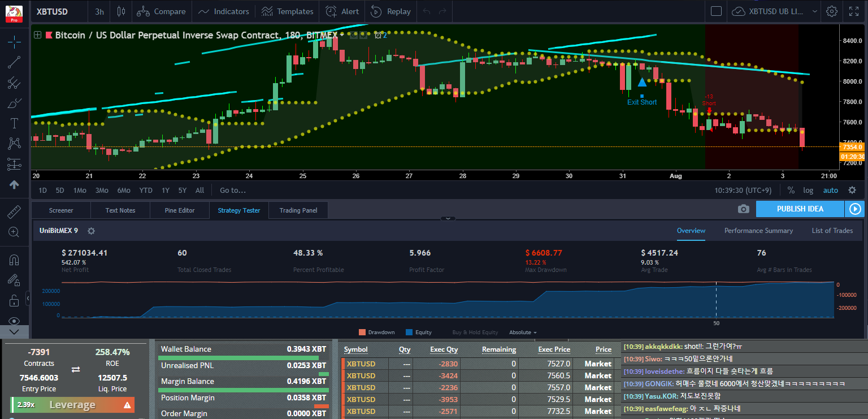
Task: Open UniBitMEX 9 strategy settings gear
Action: (91, 231)
